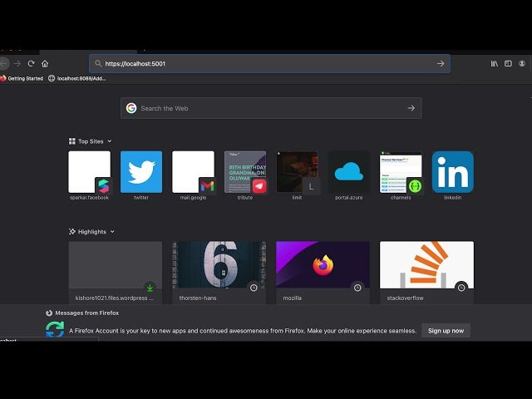
Task: Collapse the Highlights section chevron
Action: coord(113,232)
